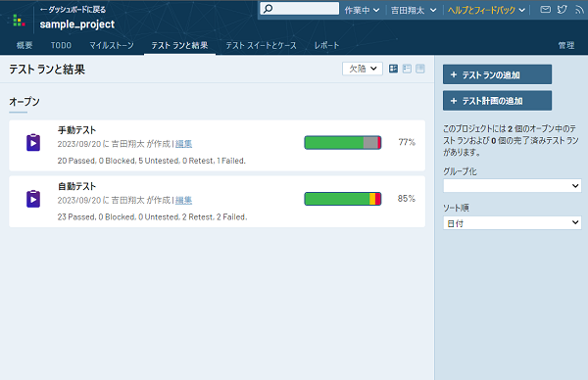
Task: Click the 20 Passed status summary line
Action: coord(152,161)
